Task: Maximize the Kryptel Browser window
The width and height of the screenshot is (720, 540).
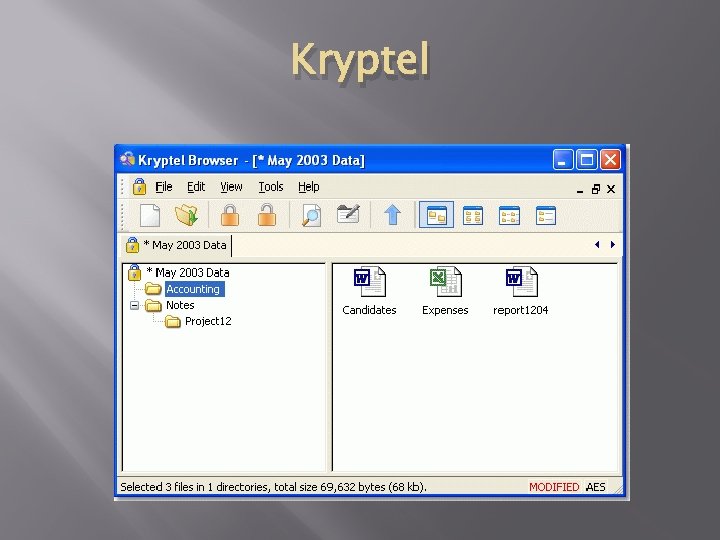Action: coord(587,160)
